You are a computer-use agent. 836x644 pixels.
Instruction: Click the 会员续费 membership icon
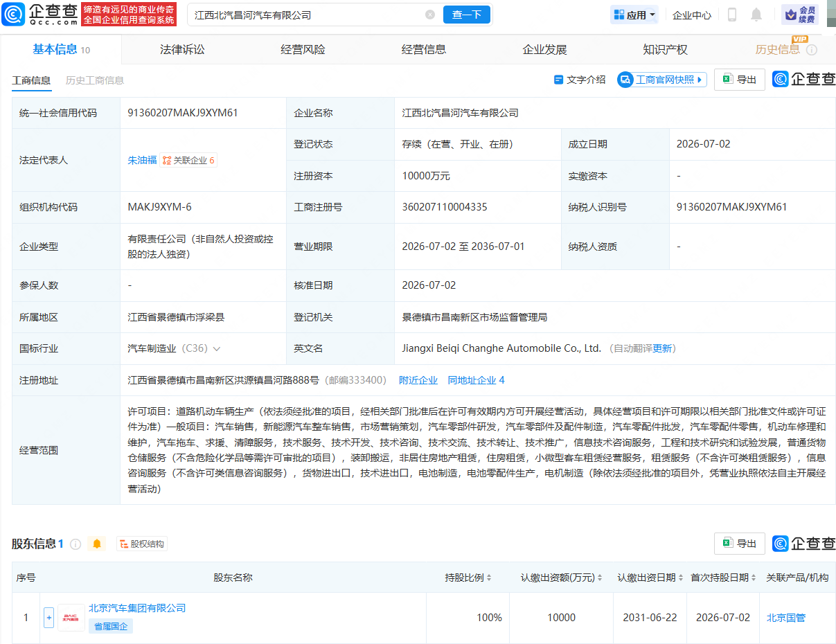pos(800,15)
